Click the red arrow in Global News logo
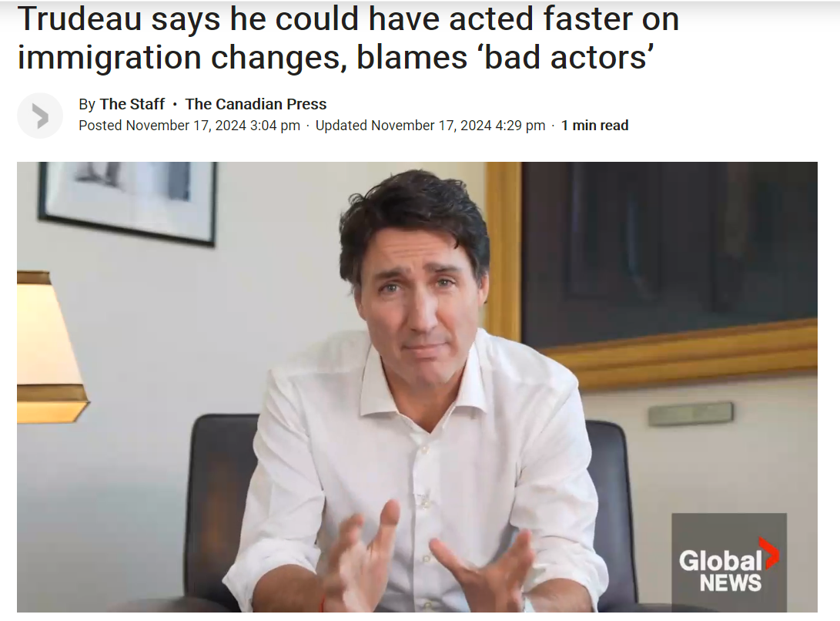The height and width of the screenshot is (621, 840). [x=769, y=553]
